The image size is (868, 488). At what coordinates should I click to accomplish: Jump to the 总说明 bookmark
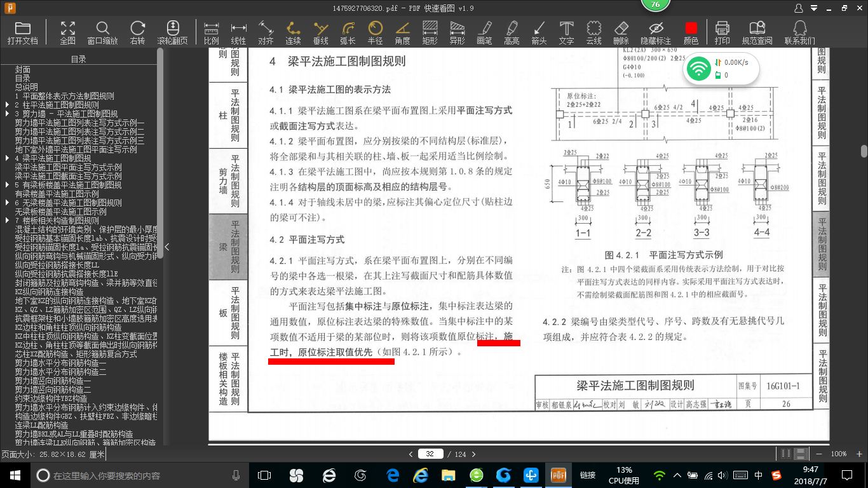pos(27,87)
